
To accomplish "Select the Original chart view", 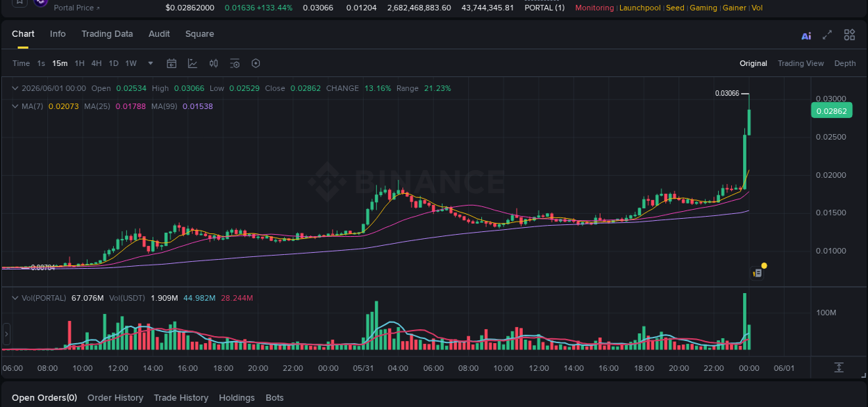I will (753, 63).
